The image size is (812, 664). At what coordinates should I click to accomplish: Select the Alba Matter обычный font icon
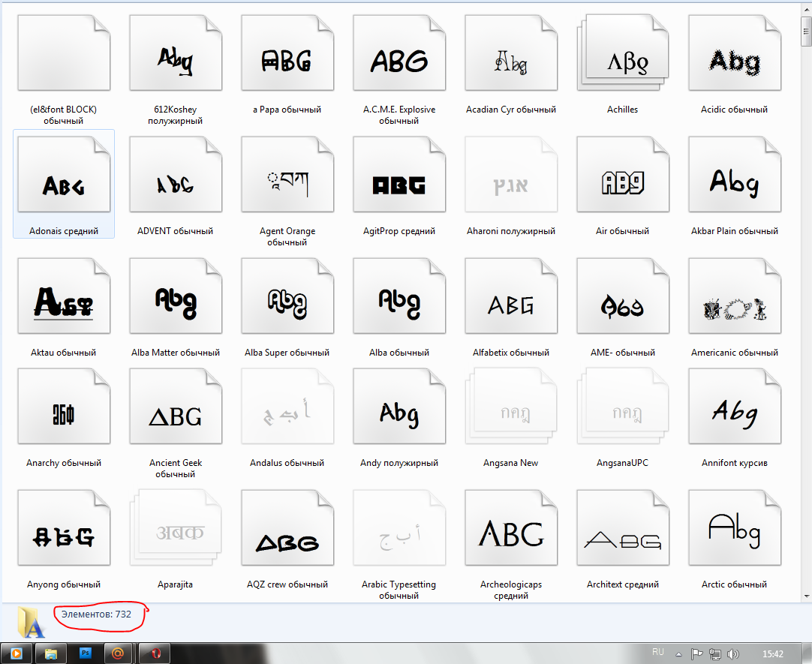[176, 296]
